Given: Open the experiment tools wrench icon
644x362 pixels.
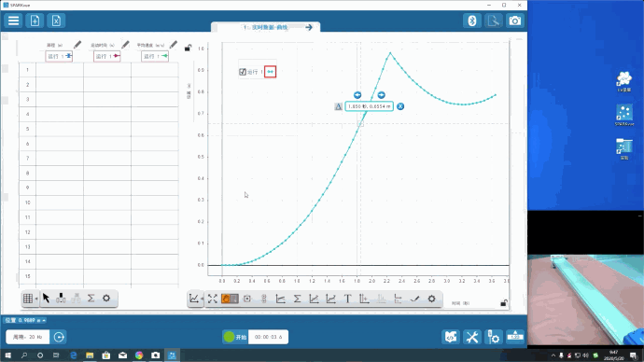Looking at the screenshot, I should (x=472, y=337).
